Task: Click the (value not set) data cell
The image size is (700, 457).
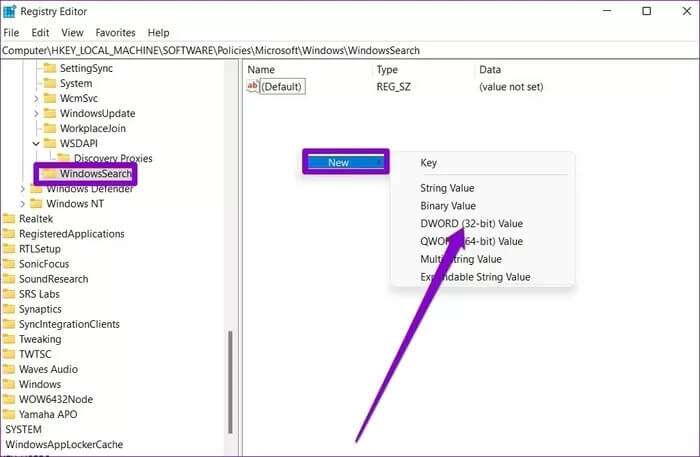Action: pos(511,87)
